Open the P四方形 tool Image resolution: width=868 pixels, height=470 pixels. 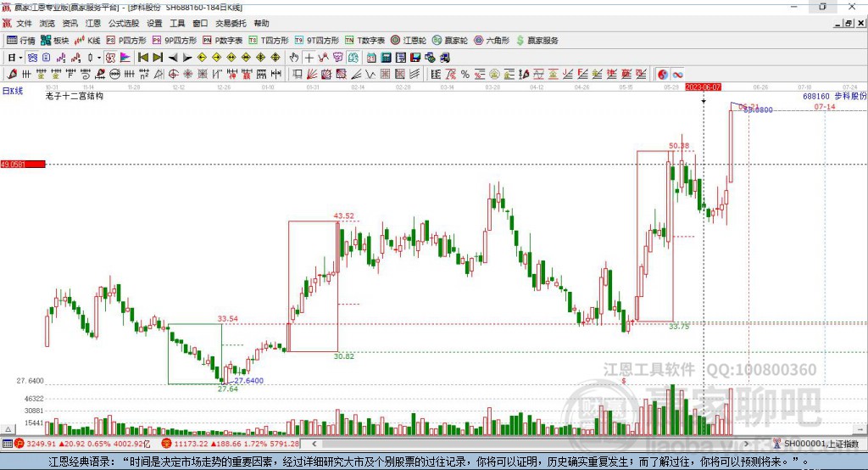(126, 41)
